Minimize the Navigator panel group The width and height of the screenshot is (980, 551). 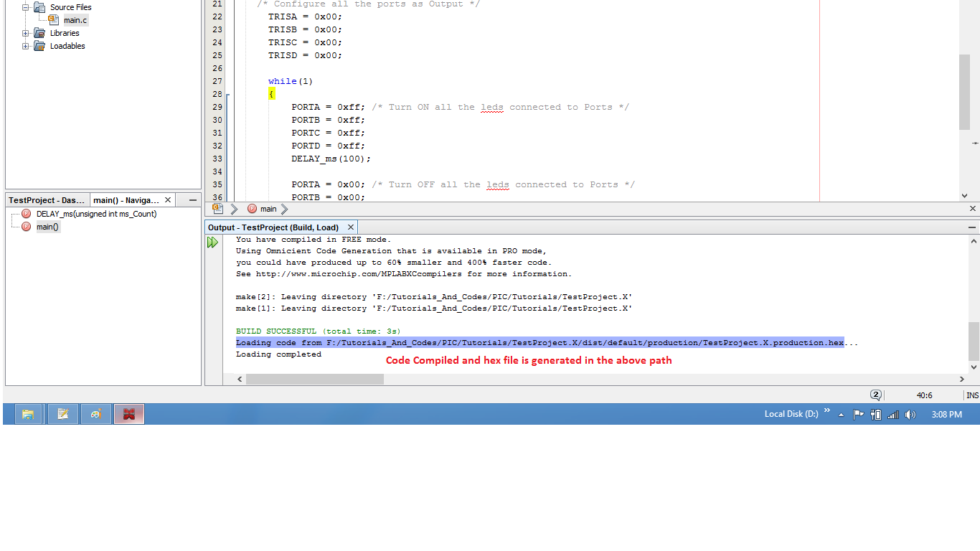pos(192,201)
